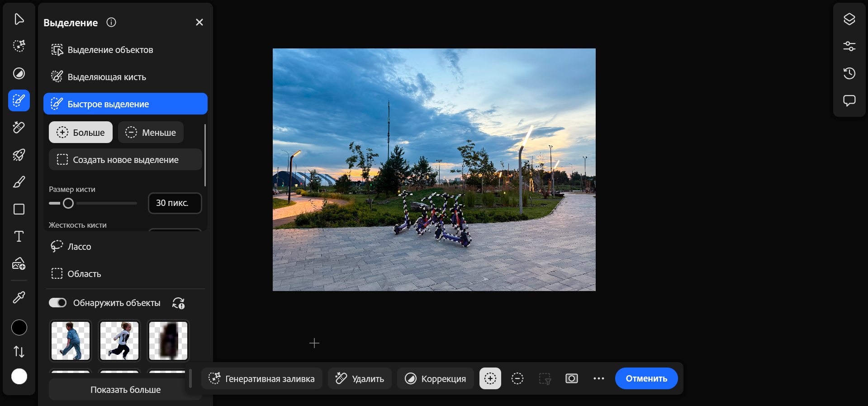Toggle subtract-from-selection icon in bottom bar
Image resolution: width=868 pixels, height=406 pixels.
click(517, 378)
